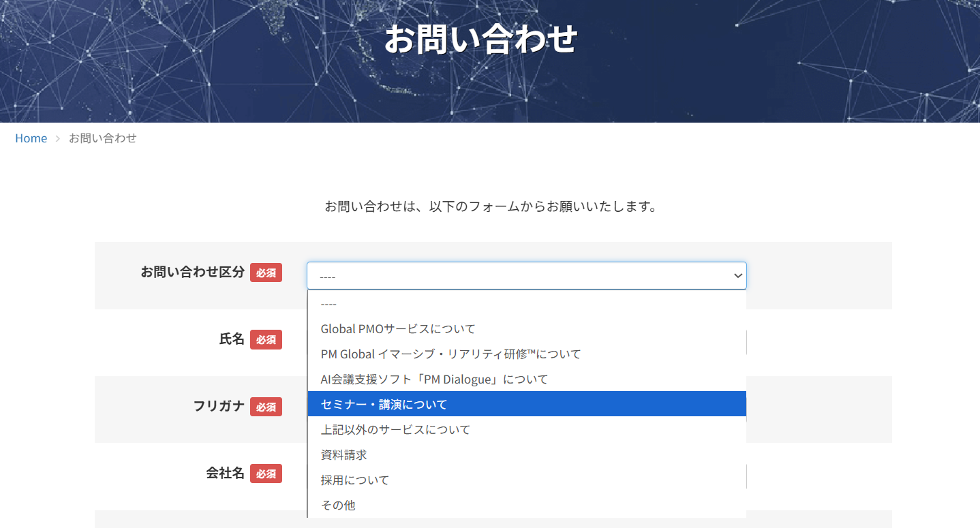Click the 'お問い合わせ' breadcrumb current page
This screenshot has height=528, width=980.
coord(102,138)
